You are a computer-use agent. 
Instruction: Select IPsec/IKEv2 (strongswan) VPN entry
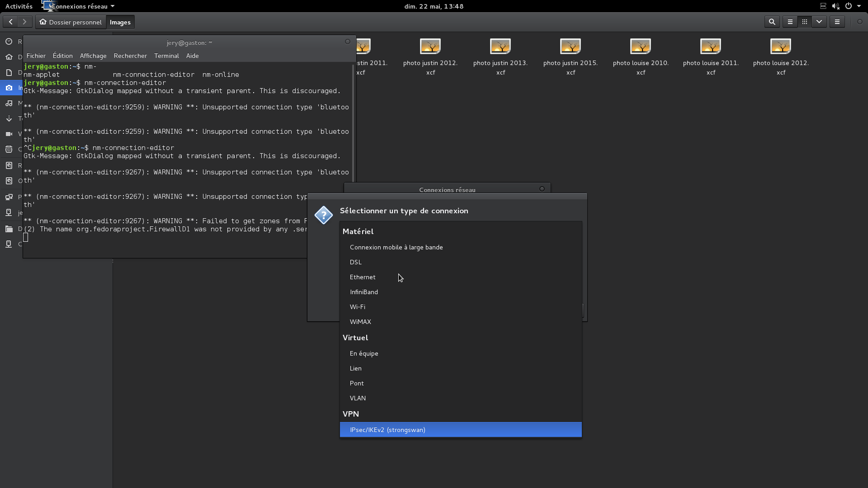click(461, 430)
